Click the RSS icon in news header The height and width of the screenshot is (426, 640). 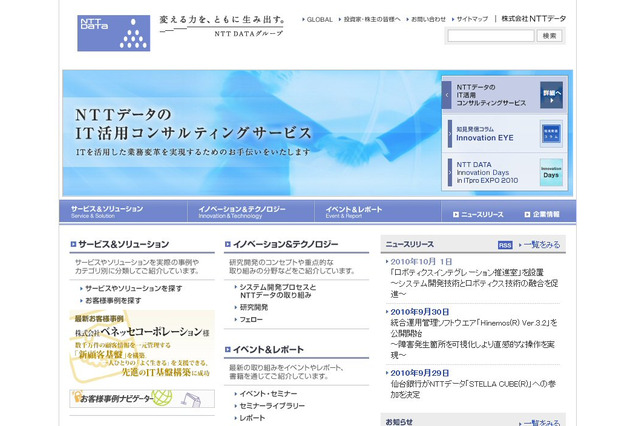[x=505, y=245]
